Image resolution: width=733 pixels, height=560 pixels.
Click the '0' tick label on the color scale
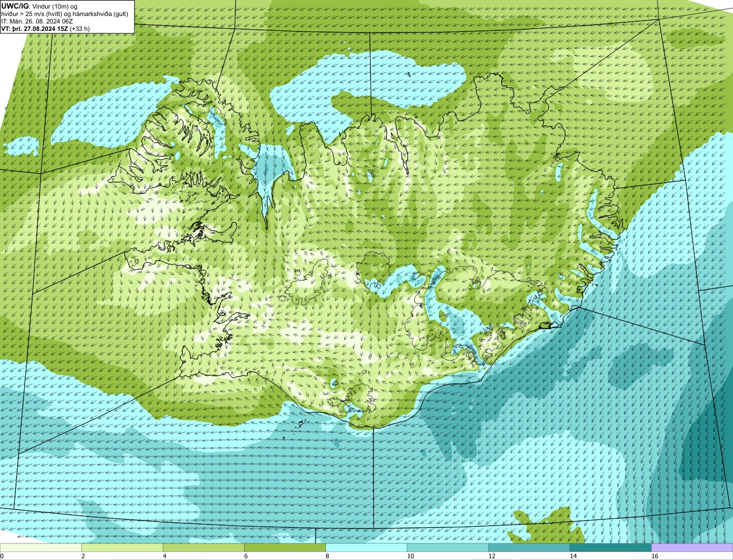pyautogui.click(x=2, y=556)
